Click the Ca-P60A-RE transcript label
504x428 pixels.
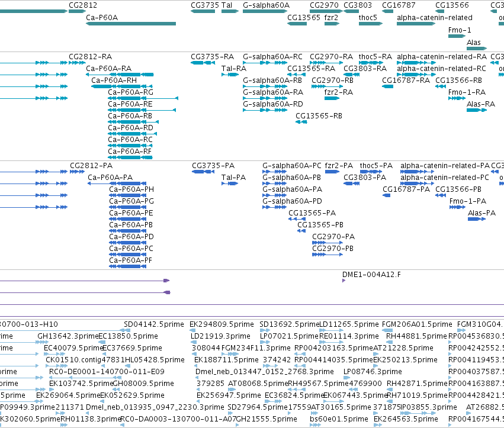pyautogui.click(x=130, y=104)
